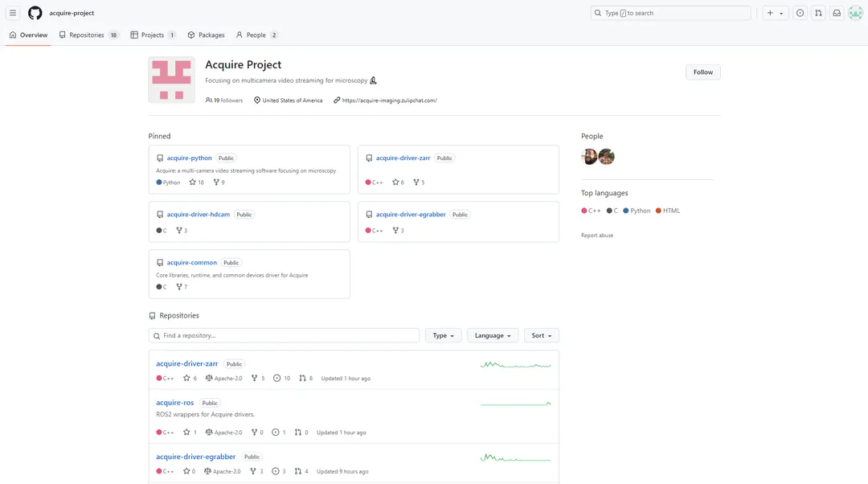Open issues count for acquire-driver-egrabber list row
This screenshot has width=868, height=484.
coord(279,471)
